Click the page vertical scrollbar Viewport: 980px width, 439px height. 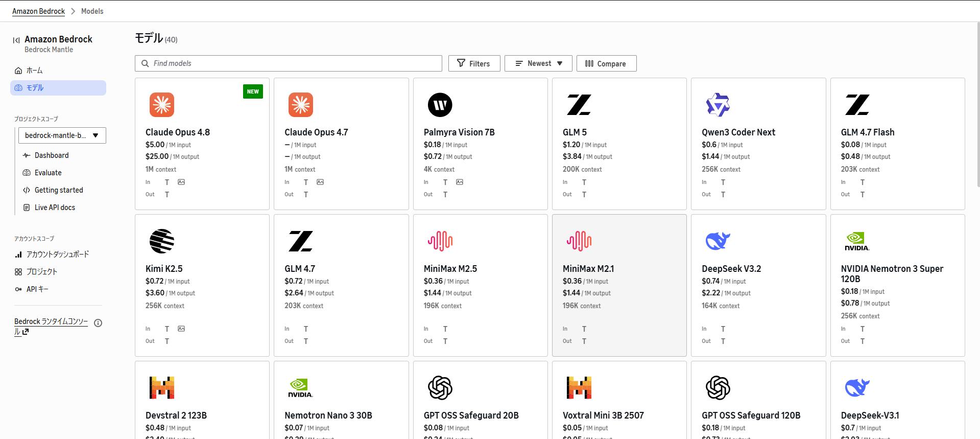coord(977,105)
